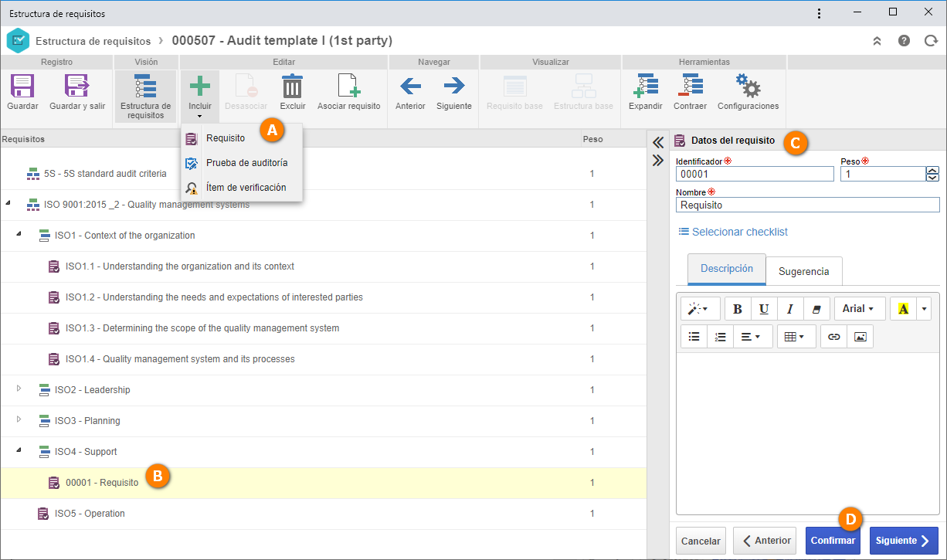
Task: Click the right double-chevron panel arrow
Action: pos(658,160)
